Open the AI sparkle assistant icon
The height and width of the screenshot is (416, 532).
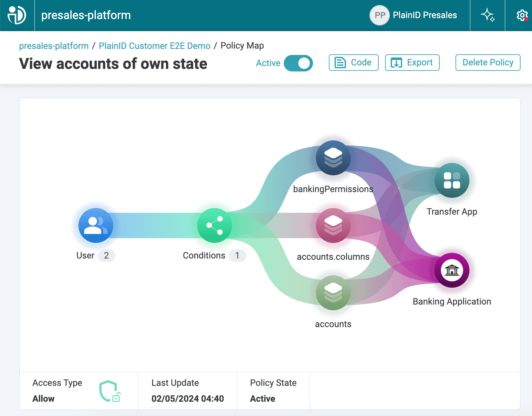[x=488, y=15]
